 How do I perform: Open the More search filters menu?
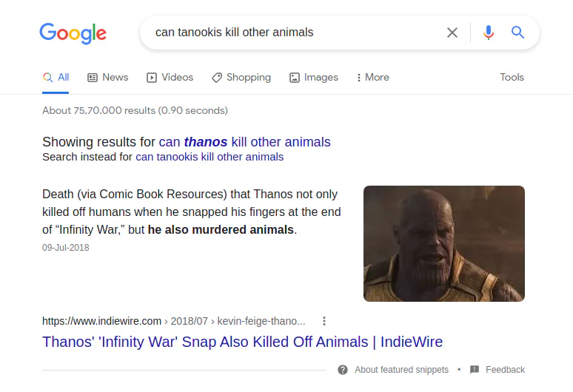pyautogui.click(x=372, y=77)
